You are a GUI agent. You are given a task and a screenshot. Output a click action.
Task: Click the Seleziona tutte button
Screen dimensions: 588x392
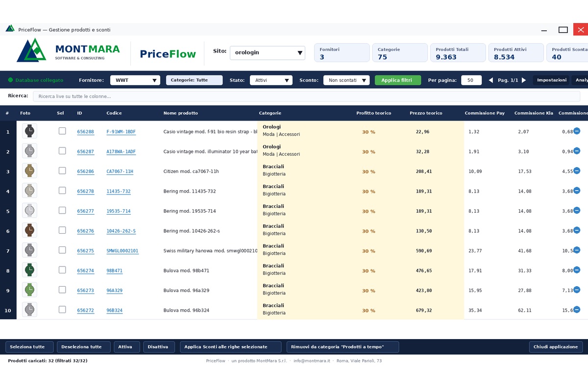coord(29,347)
